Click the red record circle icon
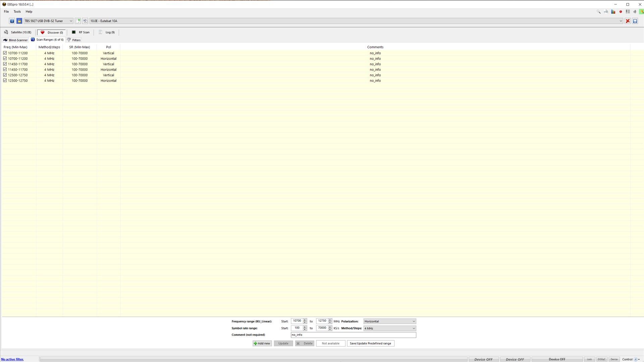The width and height of the screenshot is (644, 362). tap(621, 12)
